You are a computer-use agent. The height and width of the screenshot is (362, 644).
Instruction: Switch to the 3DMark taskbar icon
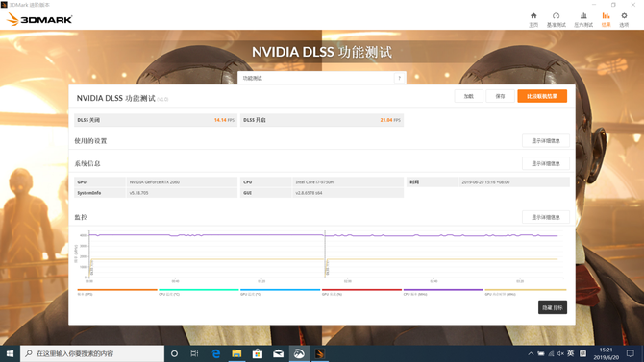[x=320, y=353]
